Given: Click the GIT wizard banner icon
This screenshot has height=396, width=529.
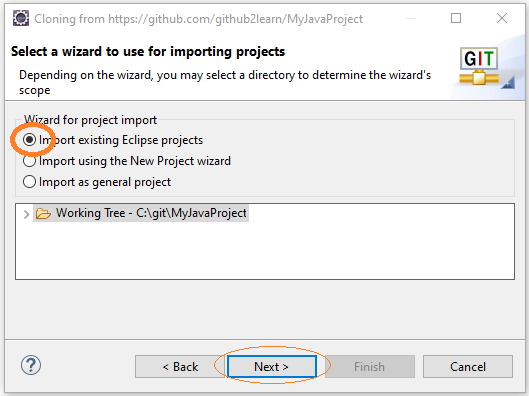Looking at the screenshot, I should [x=479, y=66].
